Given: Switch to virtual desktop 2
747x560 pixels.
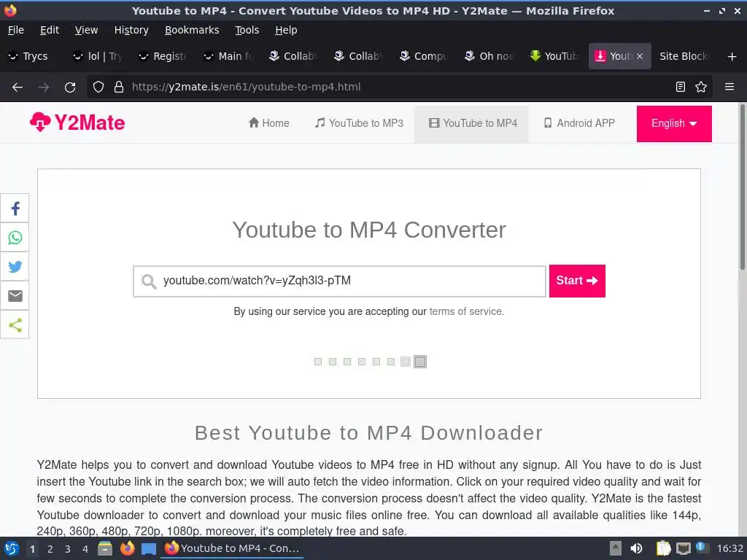Looking at the screenshot, I should [50, 549].
